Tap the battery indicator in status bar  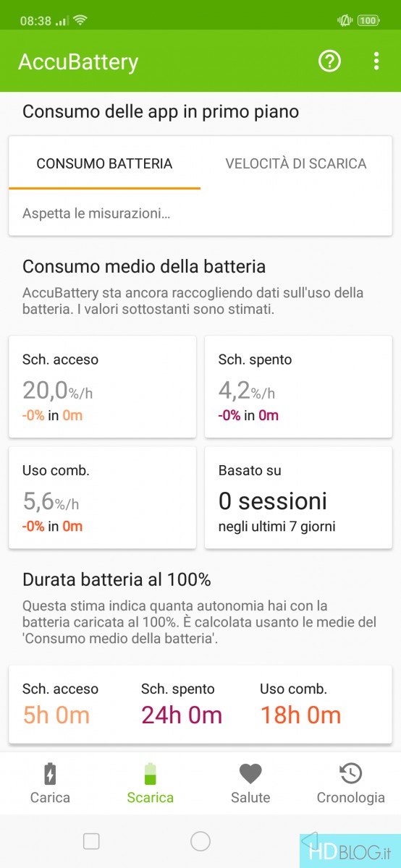pyautogui.click(x=368, y=21)
